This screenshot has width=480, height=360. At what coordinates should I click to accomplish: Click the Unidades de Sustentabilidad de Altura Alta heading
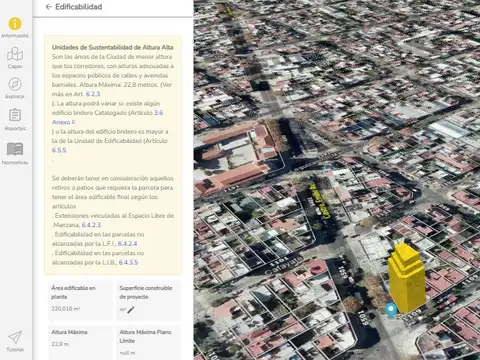112,47
